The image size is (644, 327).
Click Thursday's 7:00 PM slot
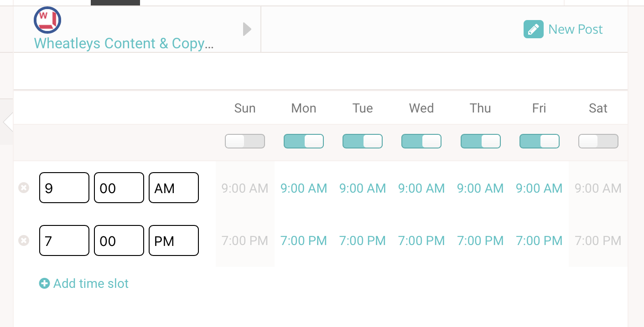pos(480,240)
